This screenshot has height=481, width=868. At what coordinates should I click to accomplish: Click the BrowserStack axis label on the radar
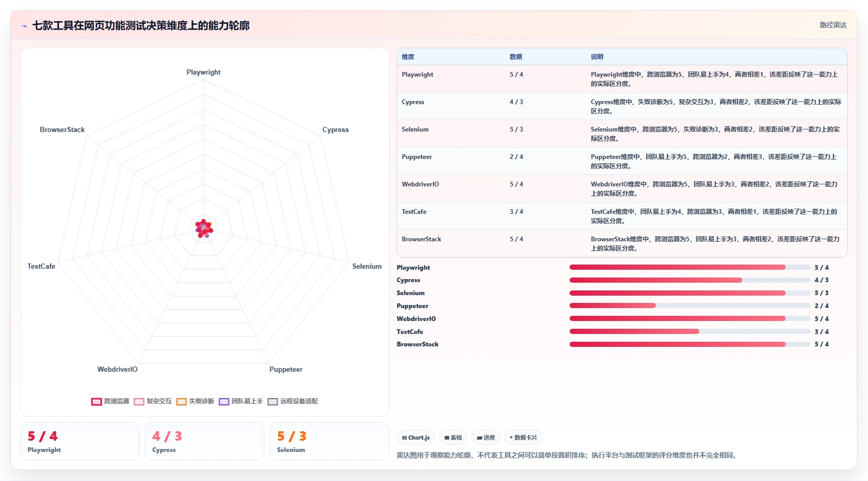(62, 129)
